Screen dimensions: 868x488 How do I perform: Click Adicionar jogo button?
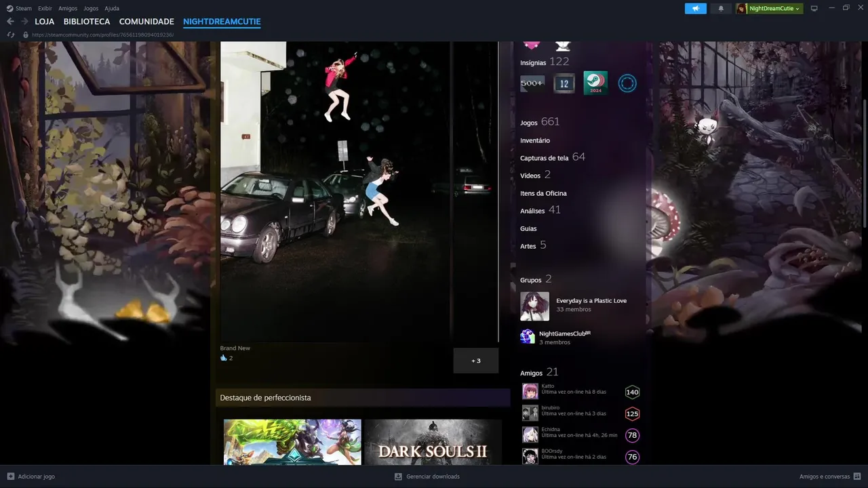31,476
